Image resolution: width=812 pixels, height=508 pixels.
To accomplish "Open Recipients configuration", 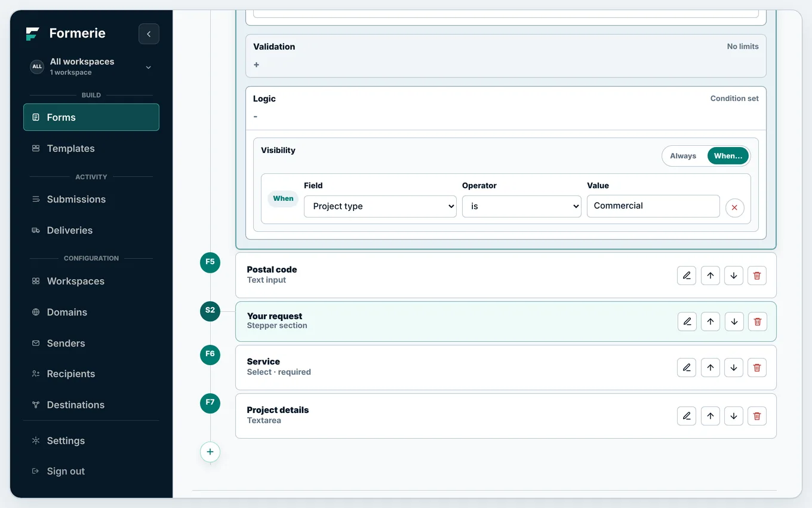I will pos(91,374).
